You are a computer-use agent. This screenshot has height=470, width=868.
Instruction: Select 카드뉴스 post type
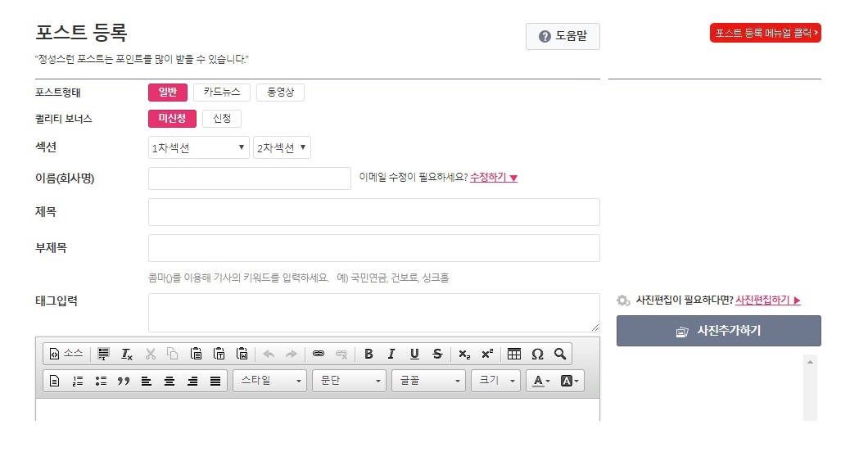[x=221, y=93]
